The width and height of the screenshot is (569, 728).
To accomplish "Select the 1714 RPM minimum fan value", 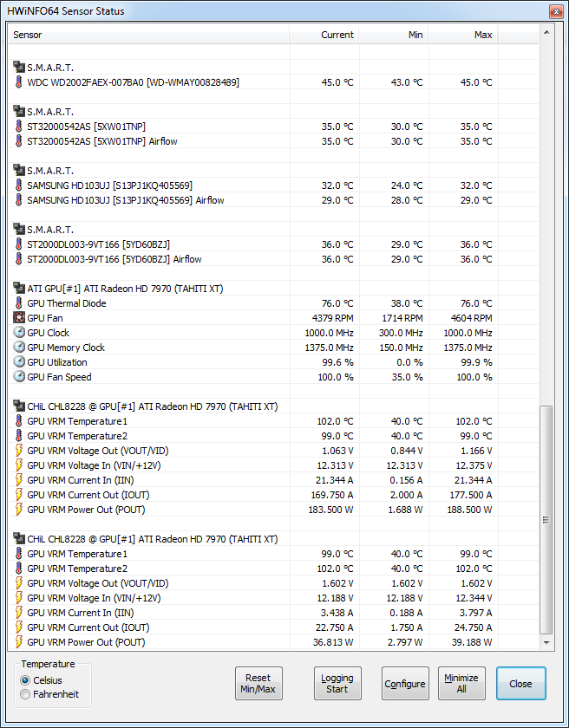I will point(402,318).
